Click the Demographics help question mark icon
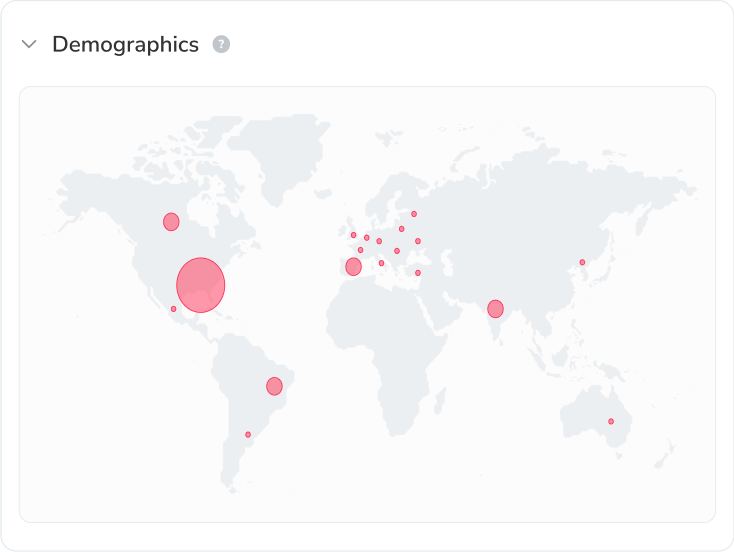 [x=221, y=45]
